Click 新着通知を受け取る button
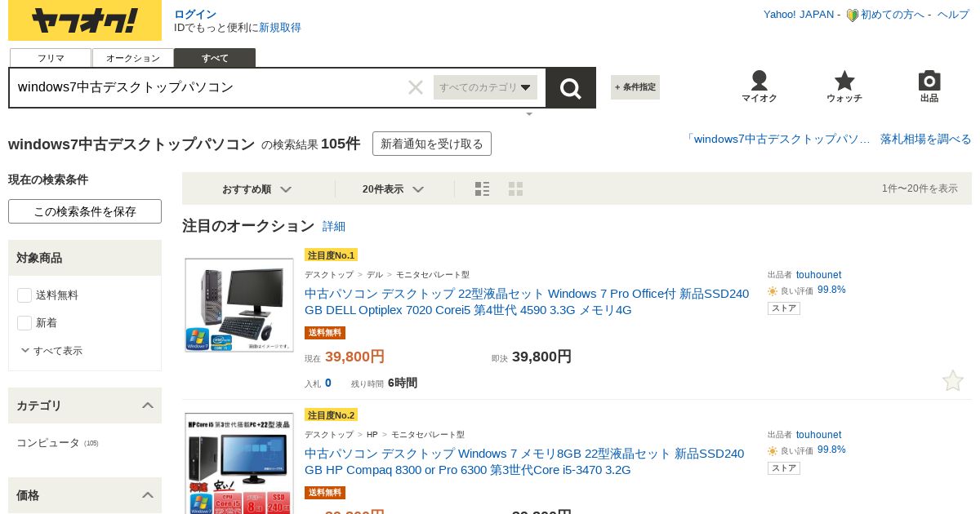 click(x=432, y=144)
